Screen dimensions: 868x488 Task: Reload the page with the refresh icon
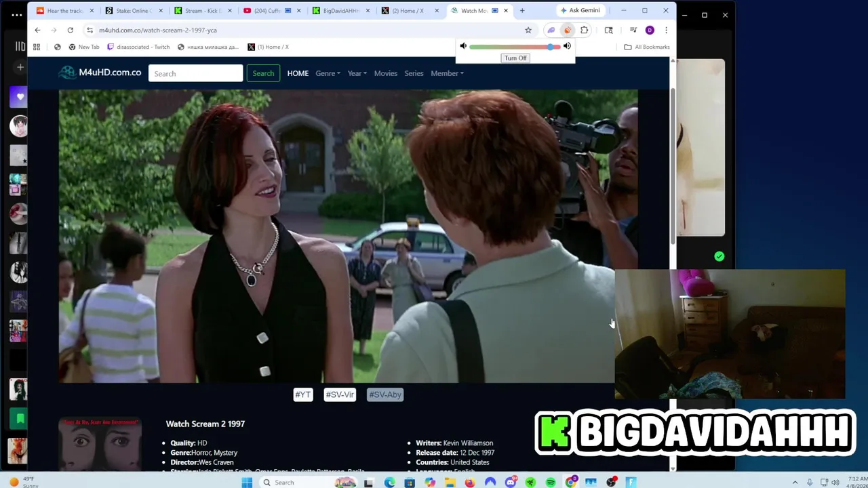pos(70,30)
